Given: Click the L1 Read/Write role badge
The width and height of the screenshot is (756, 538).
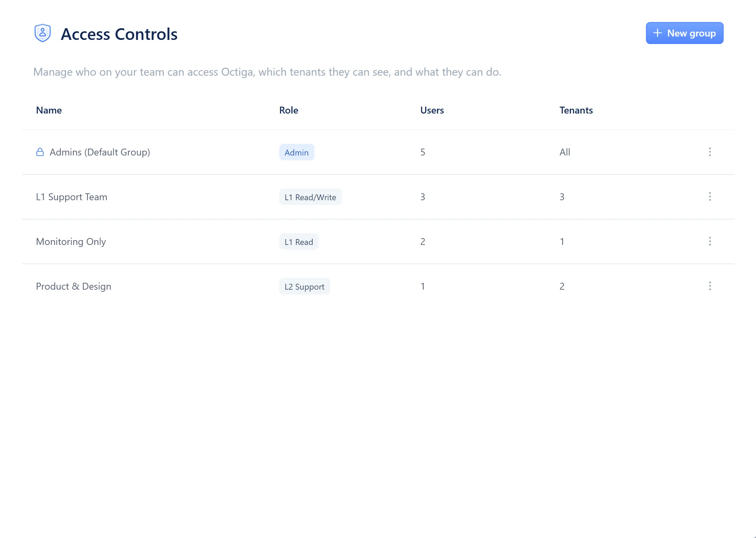Looking at the screenshot, I should [310, 197].
